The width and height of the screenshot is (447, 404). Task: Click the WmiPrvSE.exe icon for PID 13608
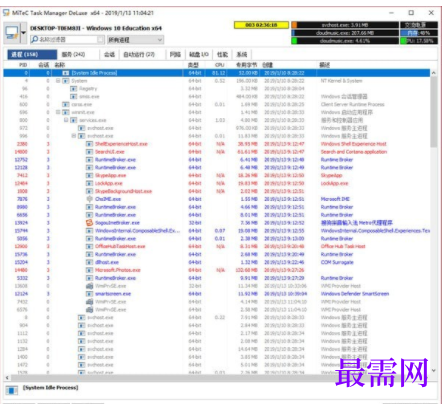click(x=89, y=286)
